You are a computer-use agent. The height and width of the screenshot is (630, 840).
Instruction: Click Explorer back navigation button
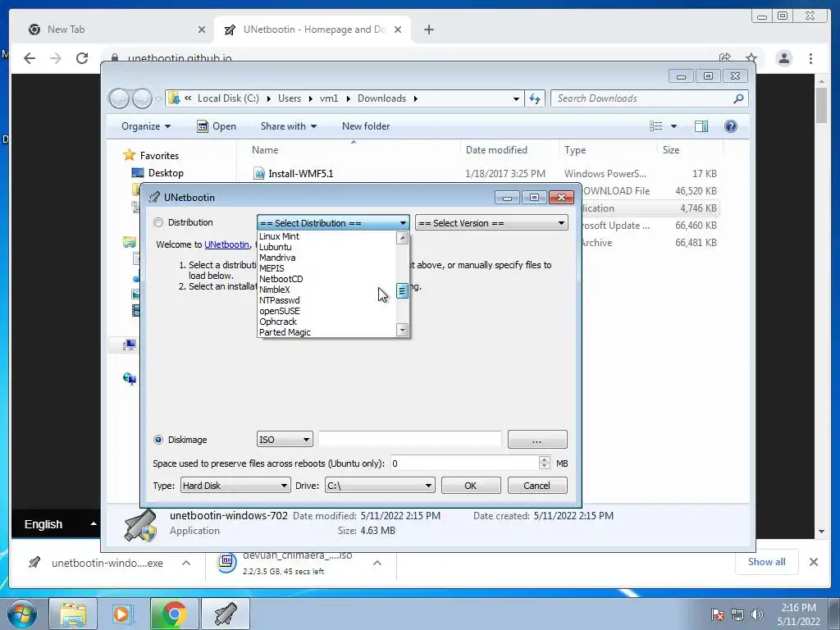[x=119, y=98]
